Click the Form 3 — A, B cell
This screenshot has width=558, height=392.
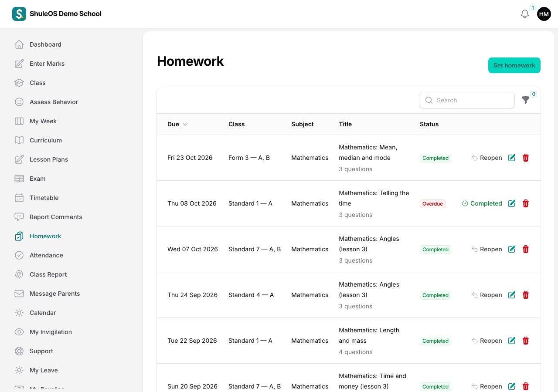pyautogui.click(x=249, y=158)
